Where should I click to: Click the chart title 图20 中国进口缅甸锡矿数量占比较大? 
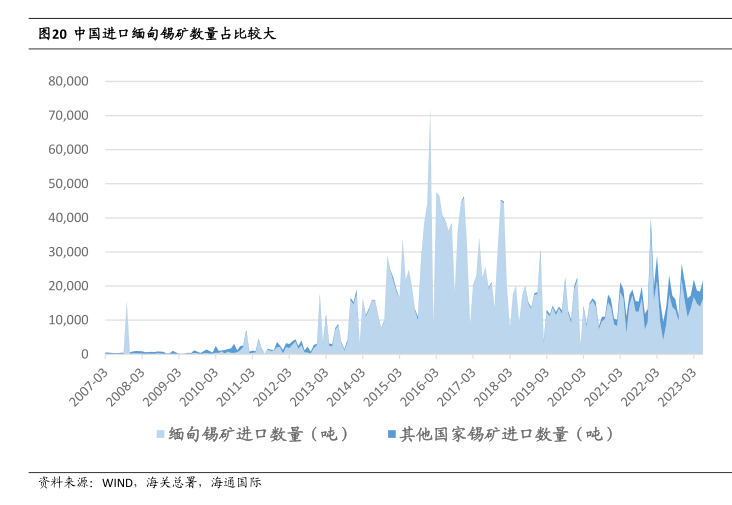157,33
